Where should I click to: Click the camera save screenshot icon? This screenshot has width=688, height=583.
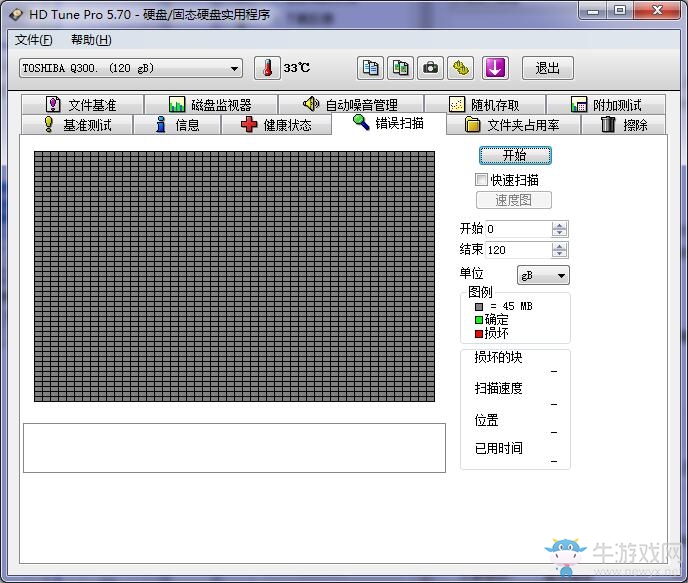(x=430, y=68)
